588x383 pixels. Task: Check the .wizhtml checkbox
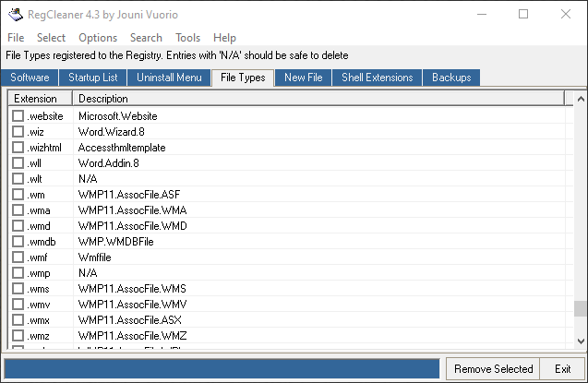point(18,148)
